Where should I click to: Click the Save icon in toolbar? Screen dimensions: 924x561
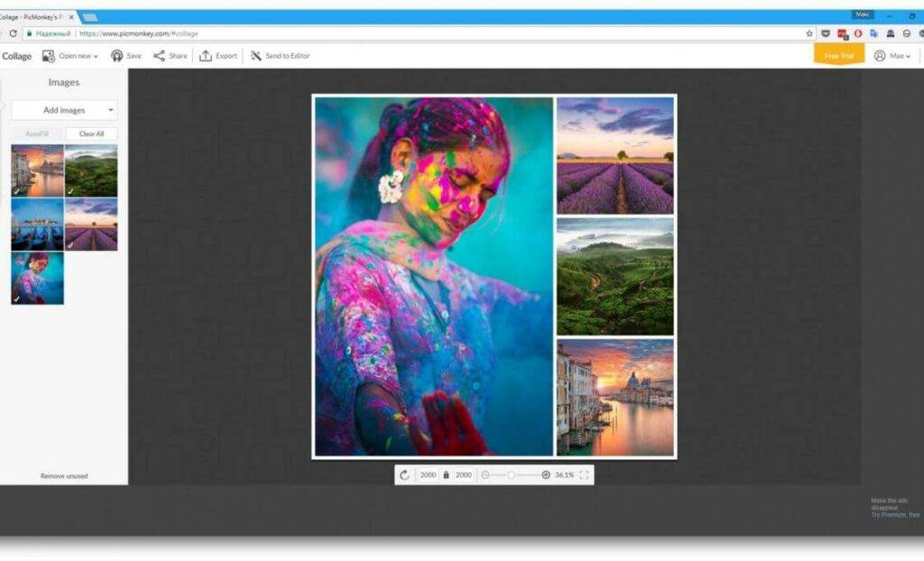pyautogui.click(x=117, y=56)
